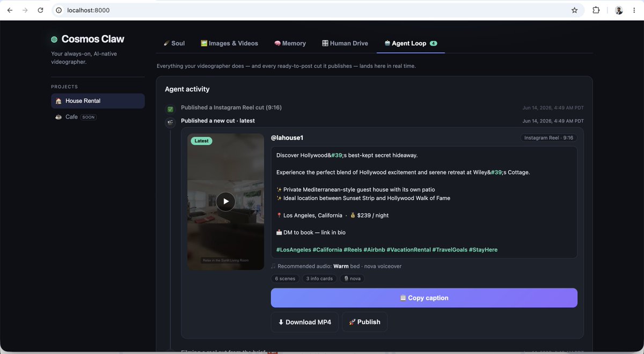This screenshot has width=644, height=354.
Task: Switch to the Memory tab
Action: (290, 44)
